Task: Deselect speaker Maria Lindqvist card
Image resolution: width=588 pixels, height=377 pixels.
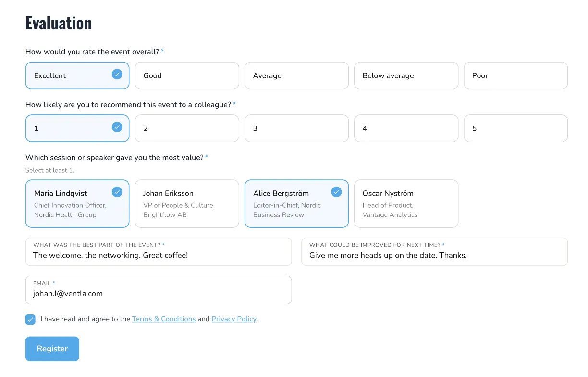Action: click(x=77, y=203)
